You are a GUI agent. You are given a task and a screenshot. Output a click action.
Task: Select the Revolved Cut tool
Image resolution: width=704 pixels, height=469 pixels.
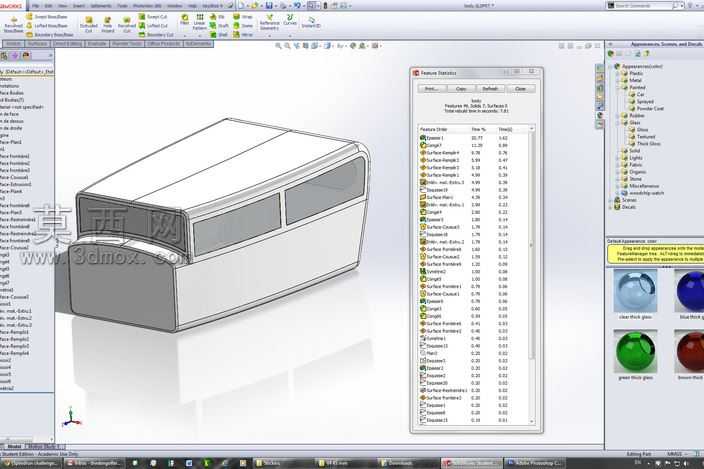[x=127, y=25]
